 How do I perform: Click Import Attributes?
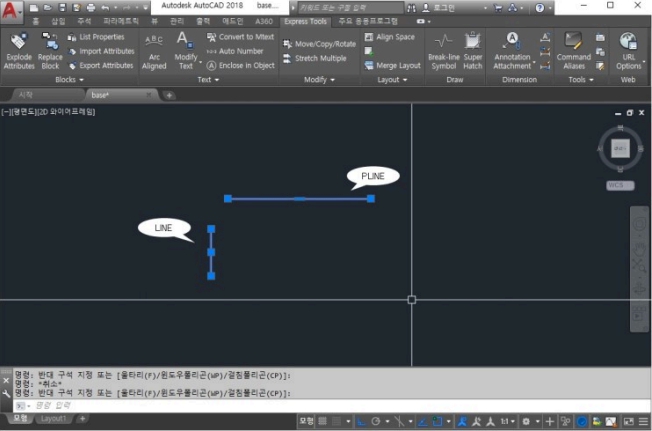tap(101, 51)
